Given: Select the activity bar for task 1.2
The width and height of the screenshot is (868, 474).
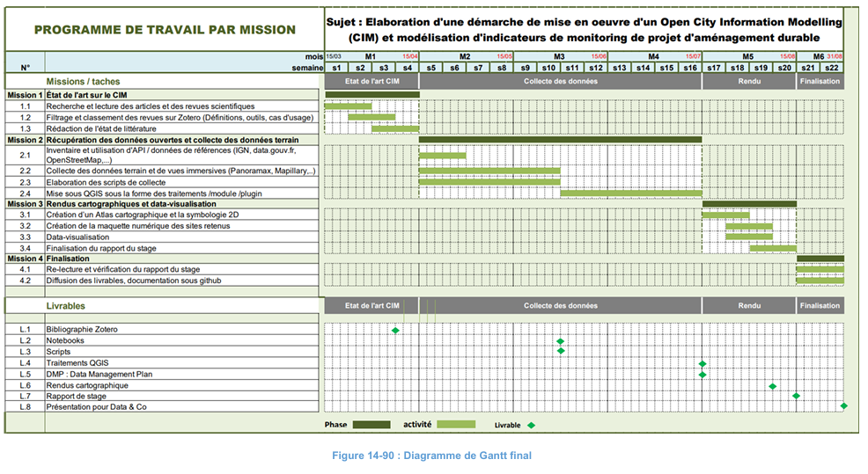Looking at the screenshot, I should point(371,117).
